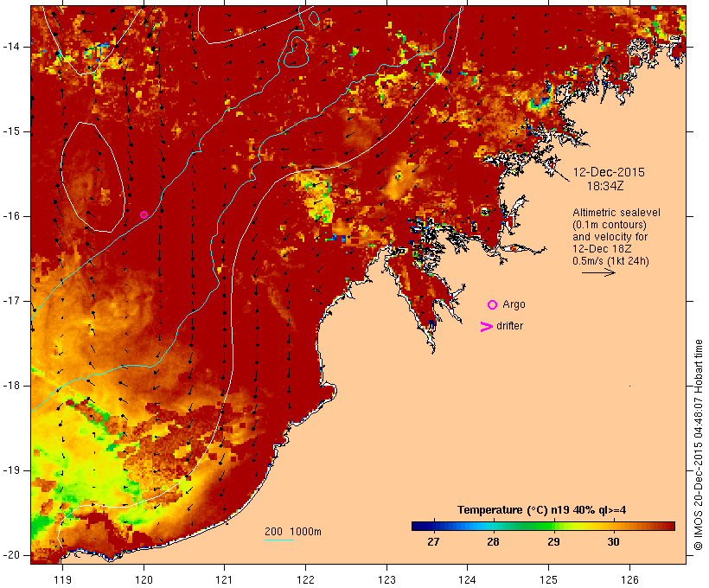Click the 'Argo' legend label
Screen dimensions: 709x588
pos(514,304)
